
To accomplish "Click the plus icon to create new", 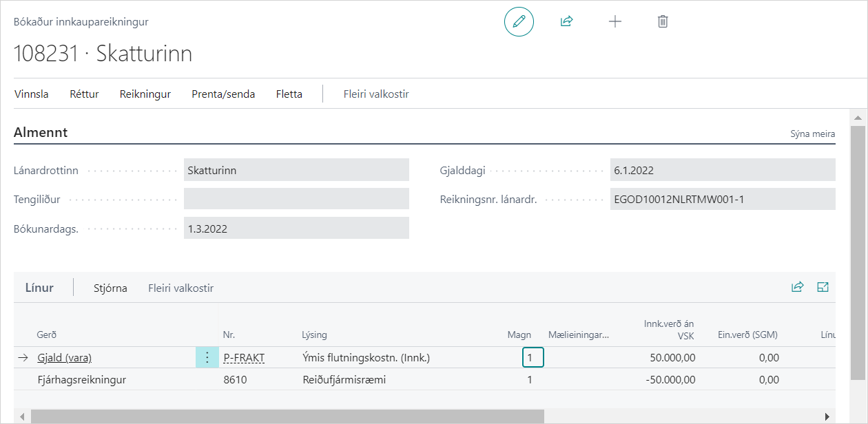I will coord(614,21).
